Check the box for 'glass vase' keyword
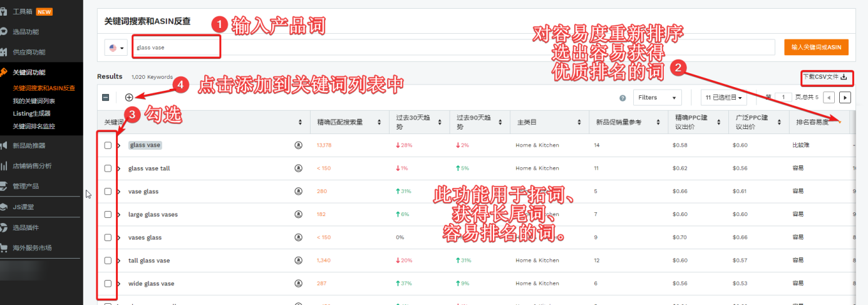This screenshot has height=305, width=868. pos(108,145)
